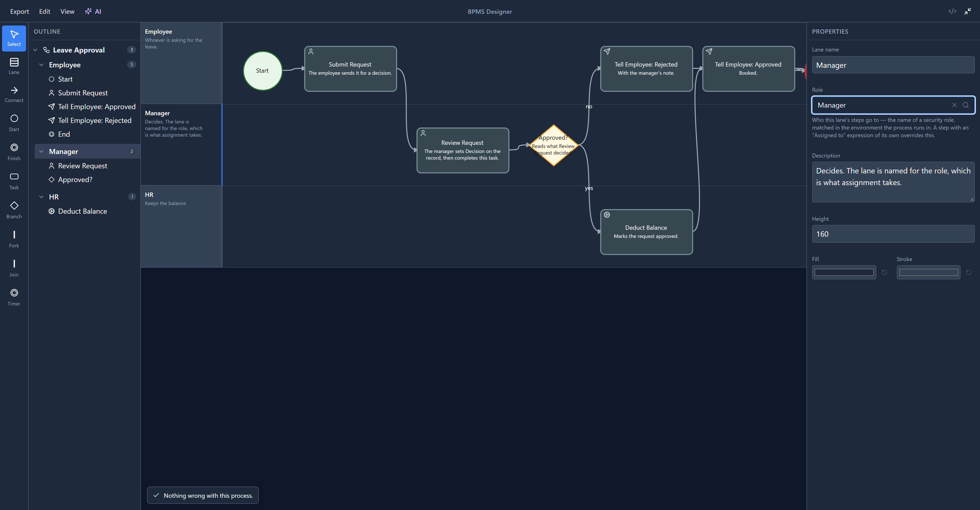Select Tell Employee: Rejected in outline
This screenshot has height=510, width=980.
[90, 120]
